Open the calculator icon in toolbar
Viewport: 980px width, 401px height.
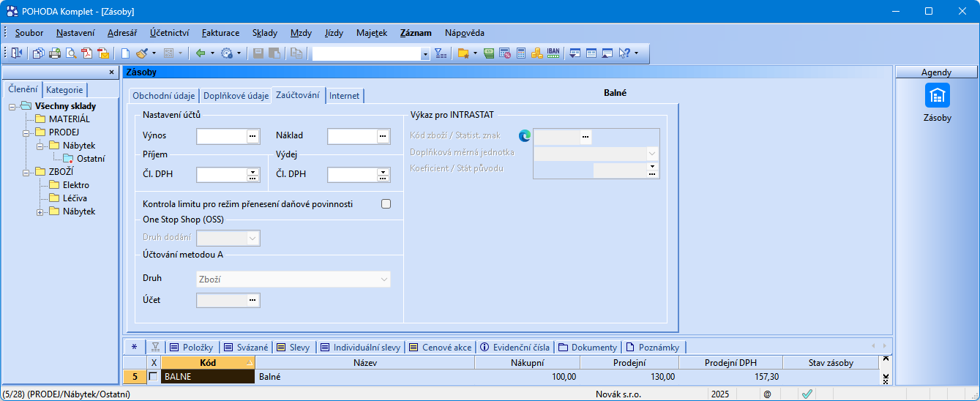[x=521, y=53]
